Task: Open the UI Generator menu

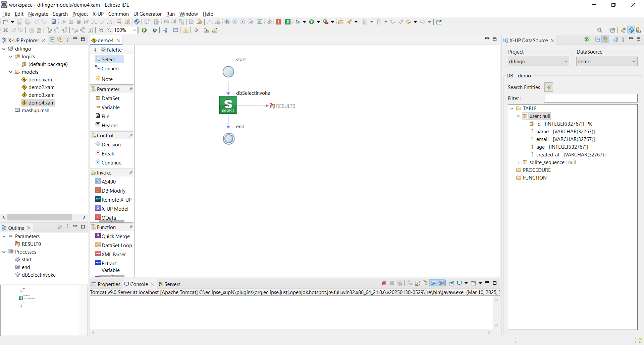Action: point(147,14)
